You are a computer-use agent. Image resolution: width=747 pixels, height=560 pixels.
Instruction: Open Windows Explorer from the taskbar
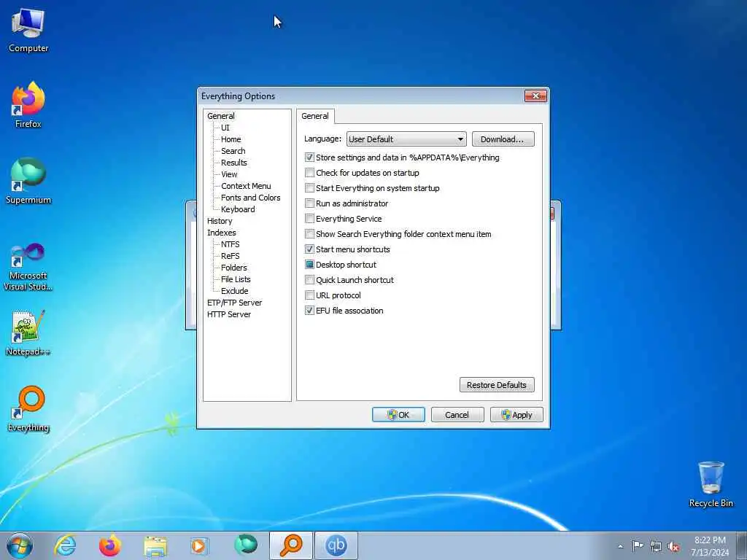click(155, 545)
